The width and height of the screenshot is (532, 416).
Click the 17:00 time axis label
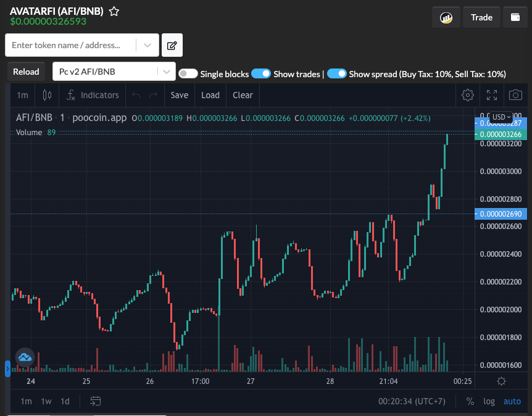(x=200, y=381)
